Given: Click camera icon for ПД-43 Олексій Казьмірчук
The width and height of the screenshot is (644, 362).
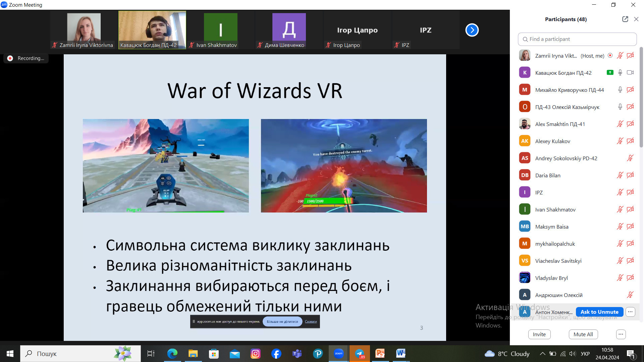Looking at the screenshot, I should pos(630,107).
